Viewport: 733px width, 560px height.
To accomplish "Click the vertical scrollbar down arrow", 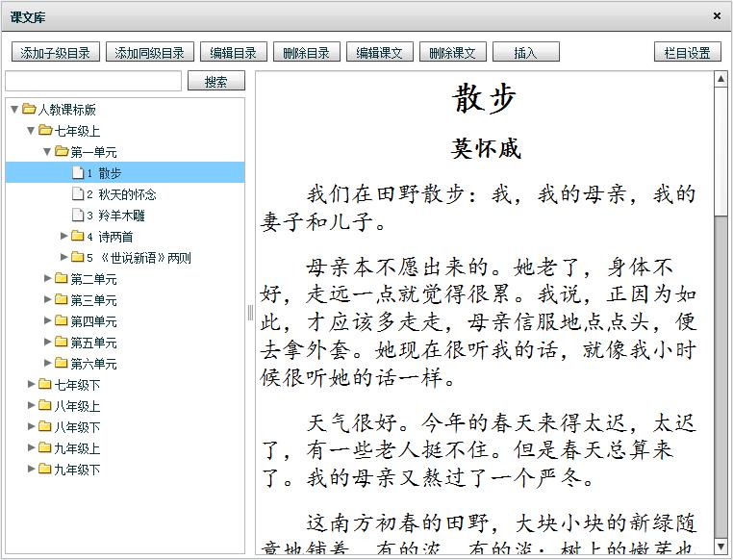I will coord(720,546).
